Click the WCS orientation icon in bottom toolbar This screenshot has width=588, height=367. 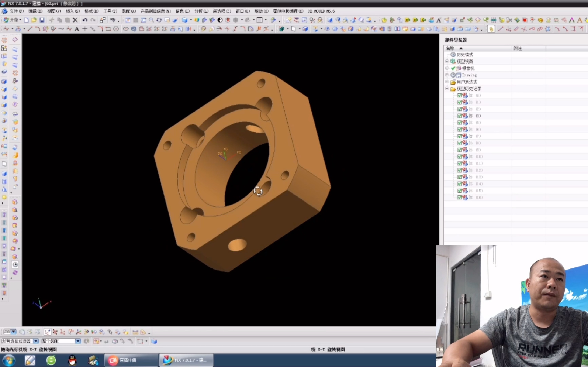click(47, 332)
